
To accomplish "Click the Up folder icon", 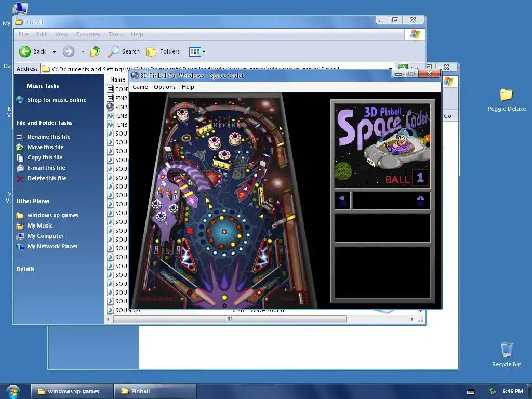I will point(95,51).
